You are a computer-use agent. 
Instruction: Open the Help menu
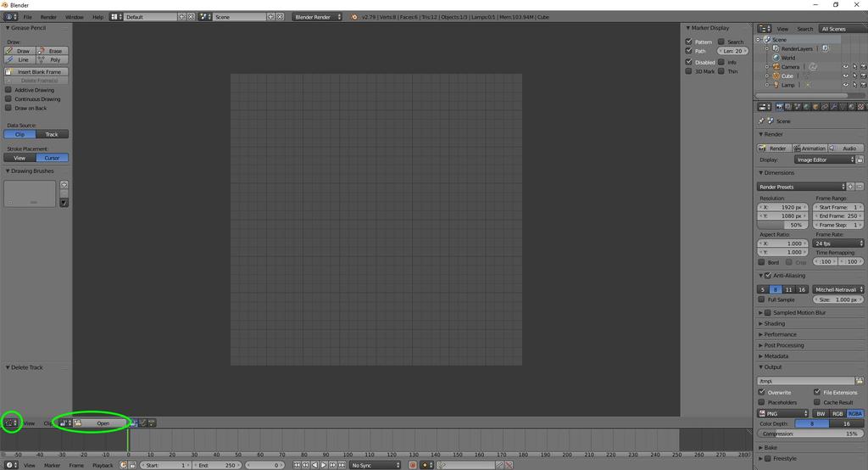pos(97,17)
